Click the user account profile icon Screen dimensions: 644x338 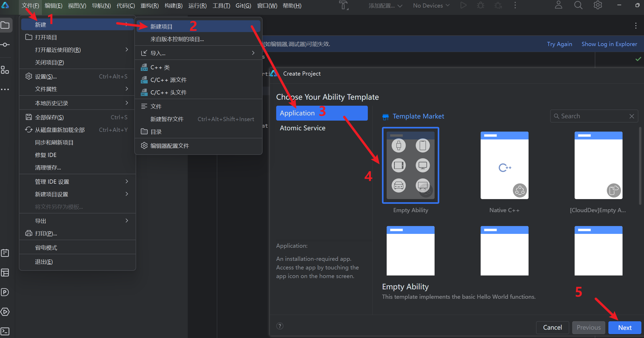click(558, 5)
